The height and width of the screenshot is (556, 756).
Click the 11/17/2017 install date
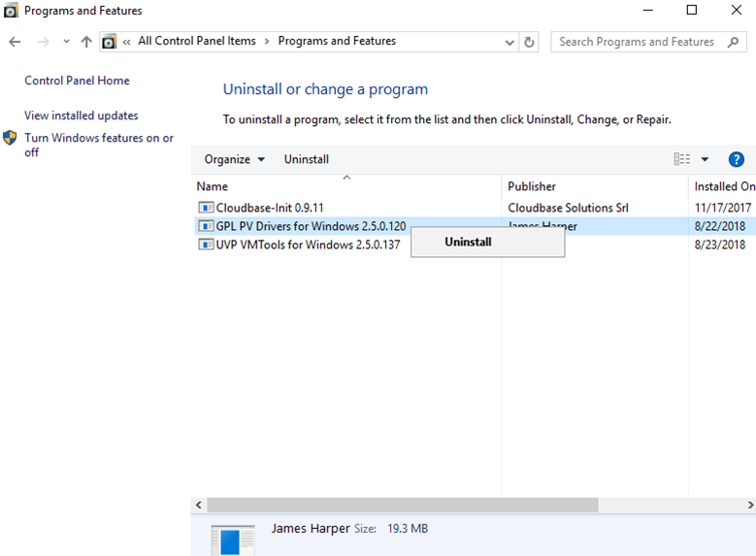[723, 208]
